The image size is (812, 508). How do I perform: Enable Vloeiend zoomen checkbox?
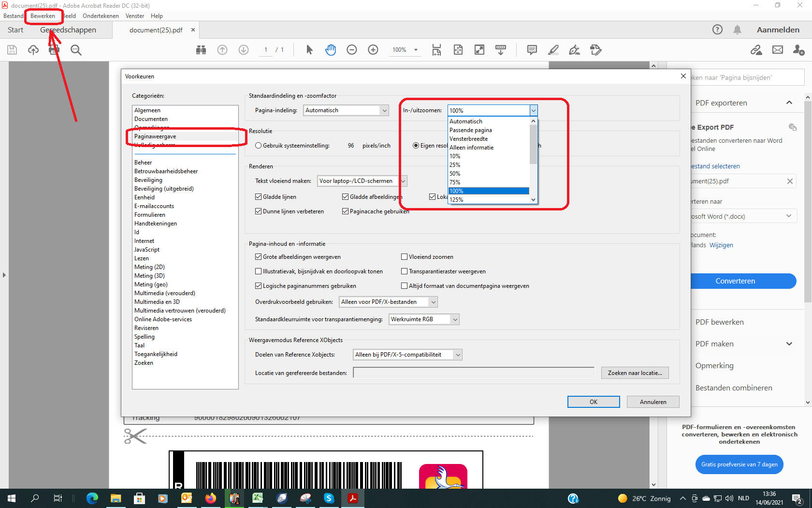405,257
